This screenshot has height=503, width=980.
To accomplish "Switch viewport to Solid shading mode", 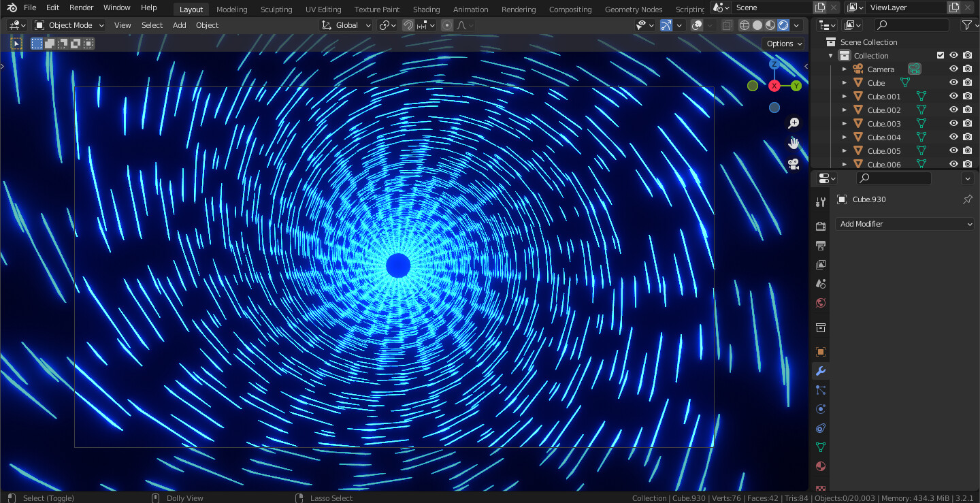I will click(x=757, y=25).
